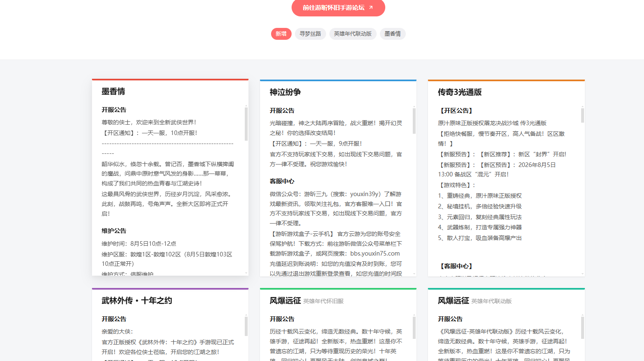Click 【客服中心】 heading in 传奇3光通版 card

[x=456, y=266]
